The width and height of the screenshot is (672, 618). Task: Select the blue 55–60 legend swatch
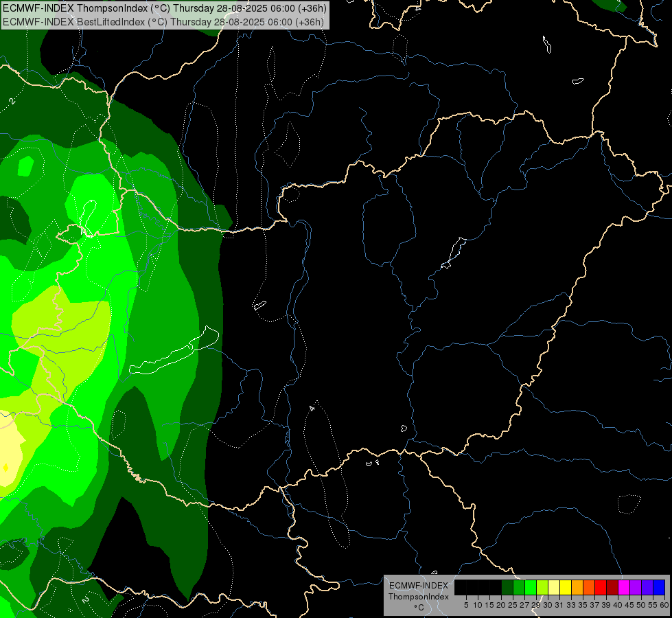click(x=659, y=587)
